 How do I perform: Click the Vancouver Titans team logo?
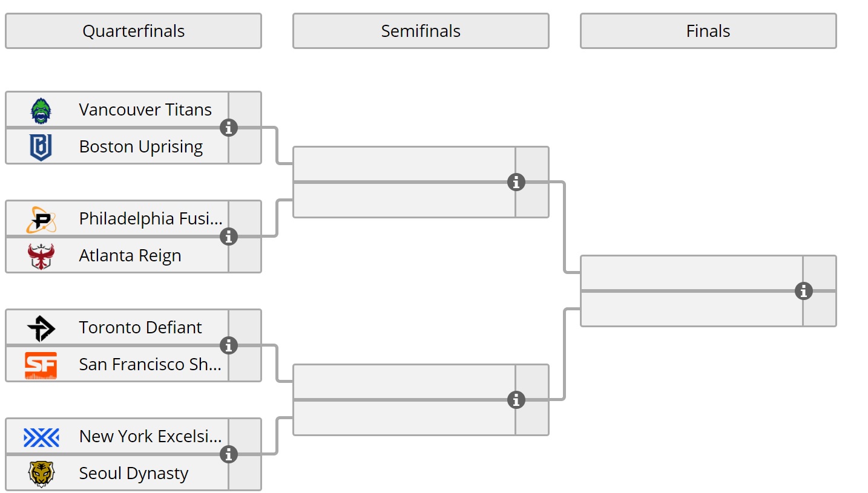click(x=41, y=110)
